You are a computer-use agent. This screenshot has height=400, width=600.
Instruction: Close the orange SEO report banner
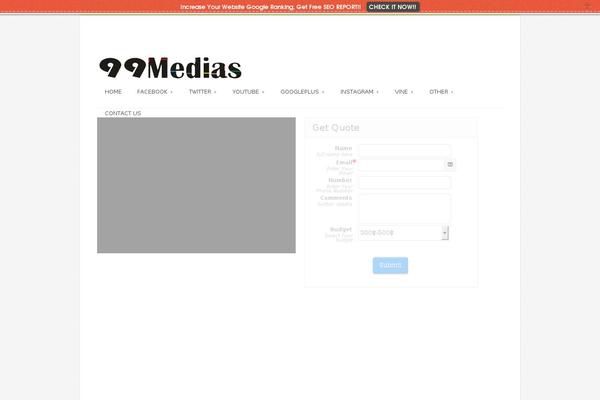click(587, 6)
